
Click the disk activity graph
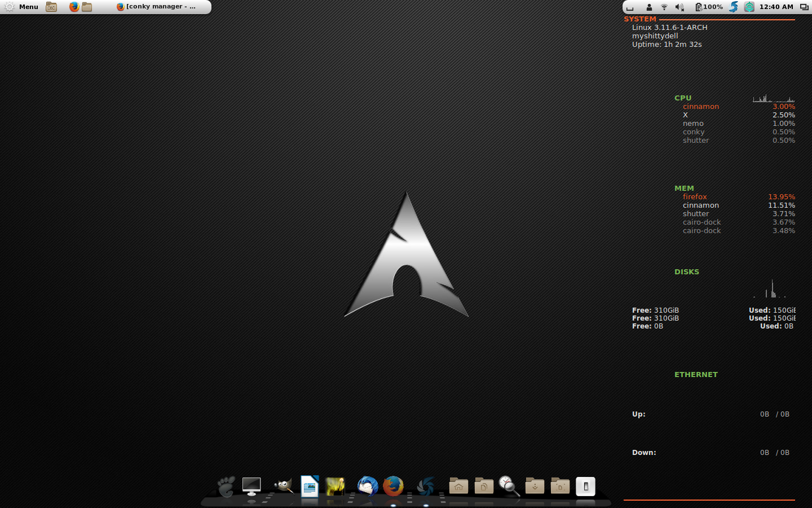coord(770,288)
